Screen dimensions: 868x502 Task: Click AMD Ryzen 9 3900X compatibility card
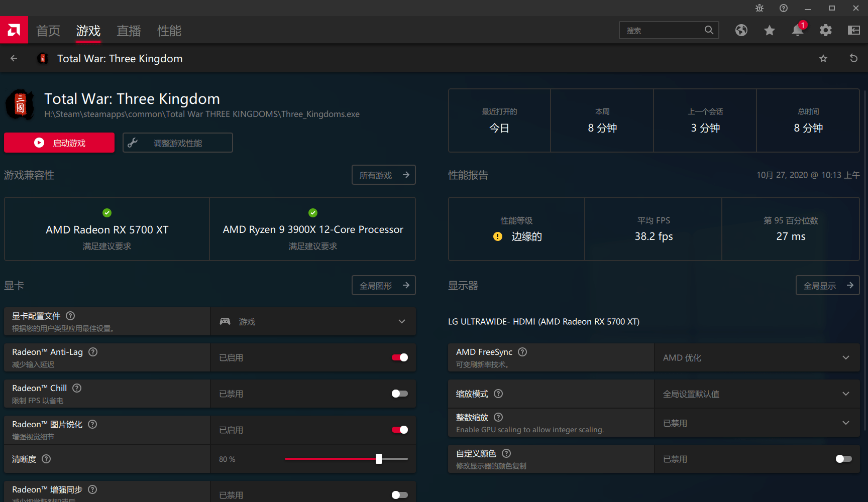[x=313, y=229]
